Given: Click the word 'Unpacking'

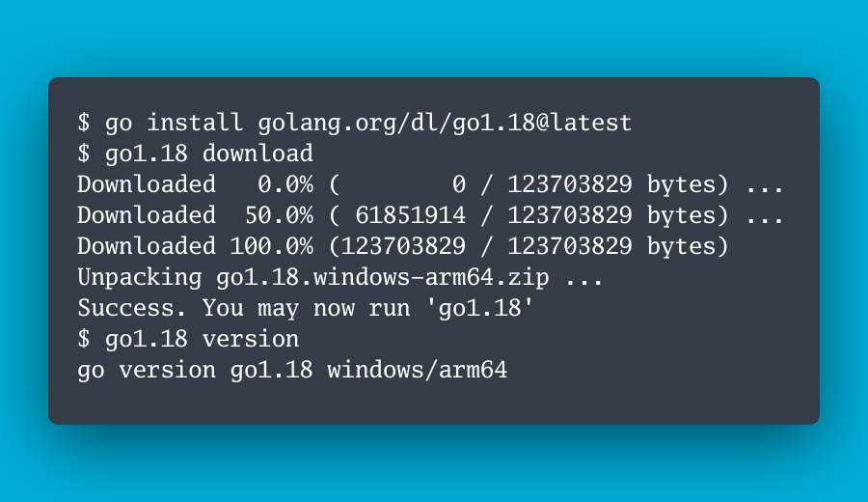Looking at the screenshot, I should tap(139, 278).
